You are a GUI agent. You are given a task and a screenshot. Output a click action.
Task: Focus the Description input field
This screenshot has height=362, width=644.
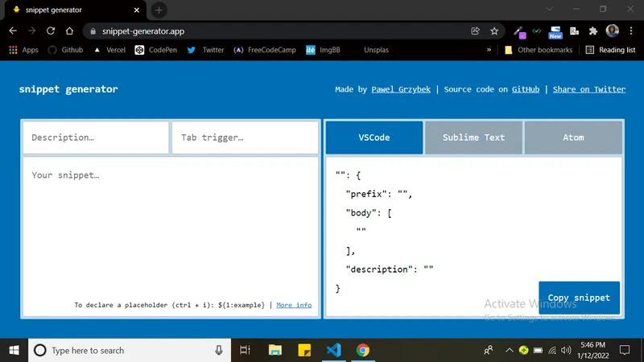click(x=96, y=138)
